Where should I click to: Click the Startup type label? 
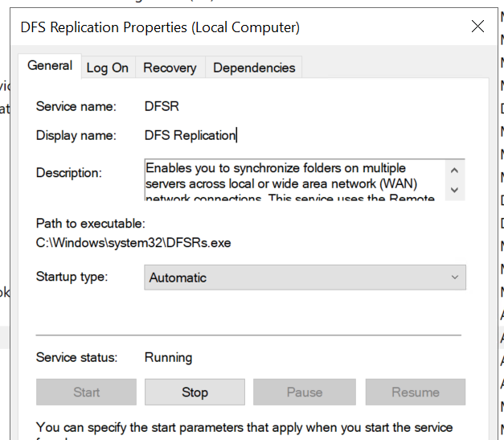[x=72, y=277]
